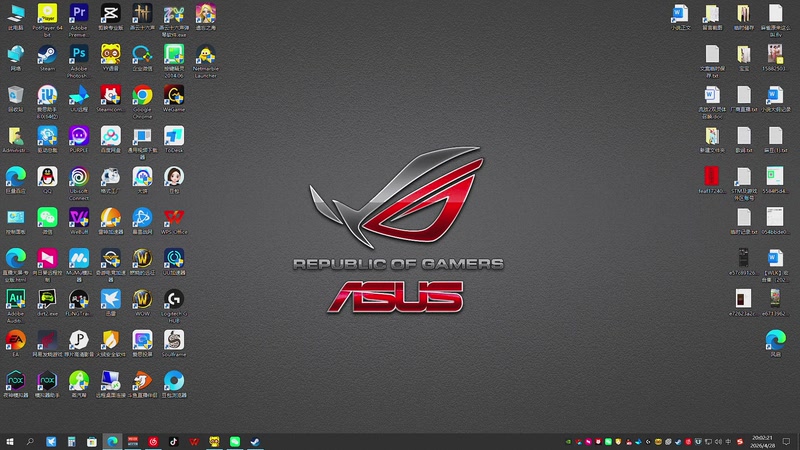Open the Soulframe game shortcut
800x450 pixels.
174,341
